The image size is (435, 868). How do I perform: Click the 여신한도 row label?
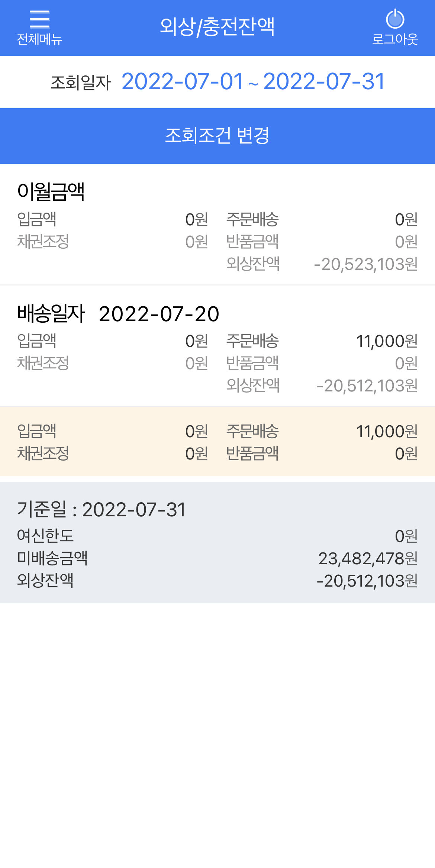click(x=45, y=536)
